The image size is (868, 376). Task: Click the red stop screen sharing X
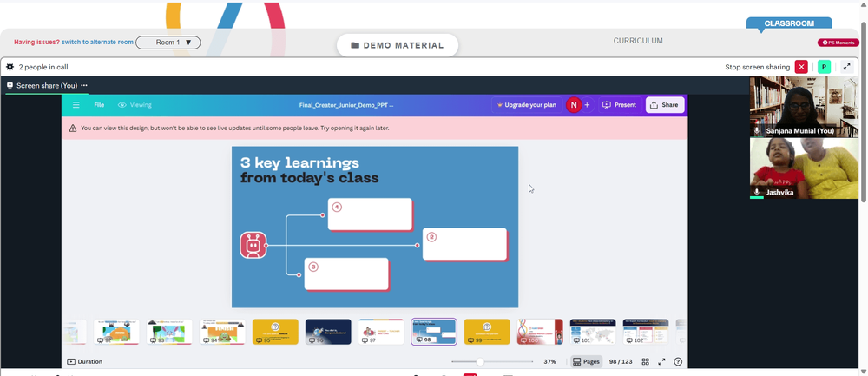click(x=801, y=67)
